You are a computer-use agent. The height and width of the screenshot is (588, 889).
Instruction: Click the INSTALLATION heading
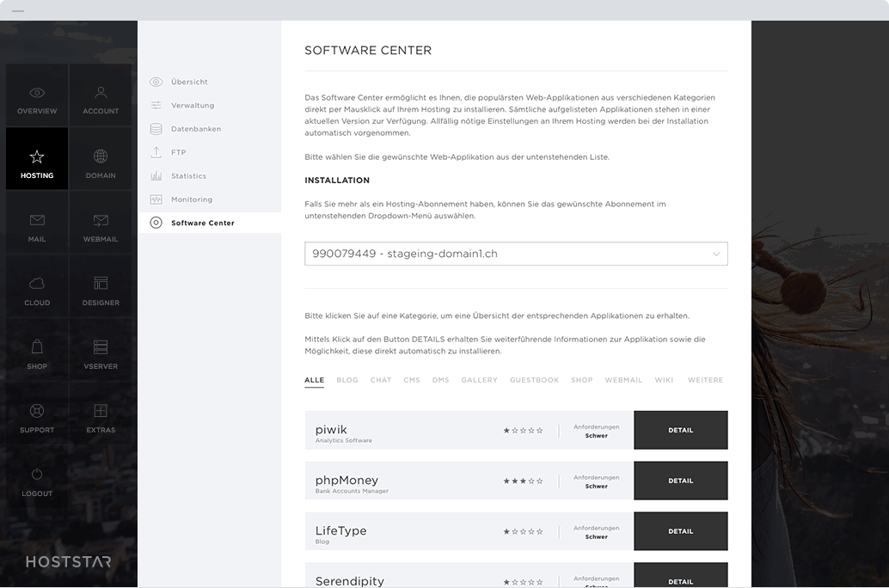337,181
